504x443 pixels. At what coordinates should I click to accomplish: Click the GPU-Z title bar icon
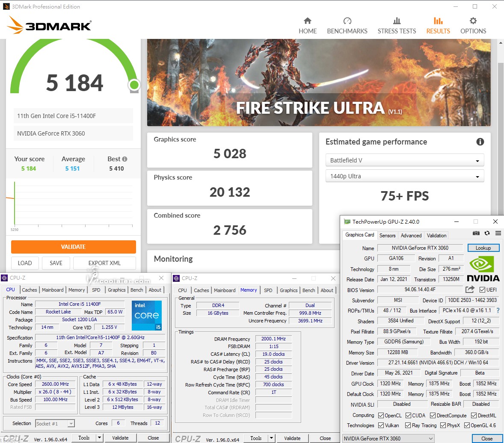347,221
